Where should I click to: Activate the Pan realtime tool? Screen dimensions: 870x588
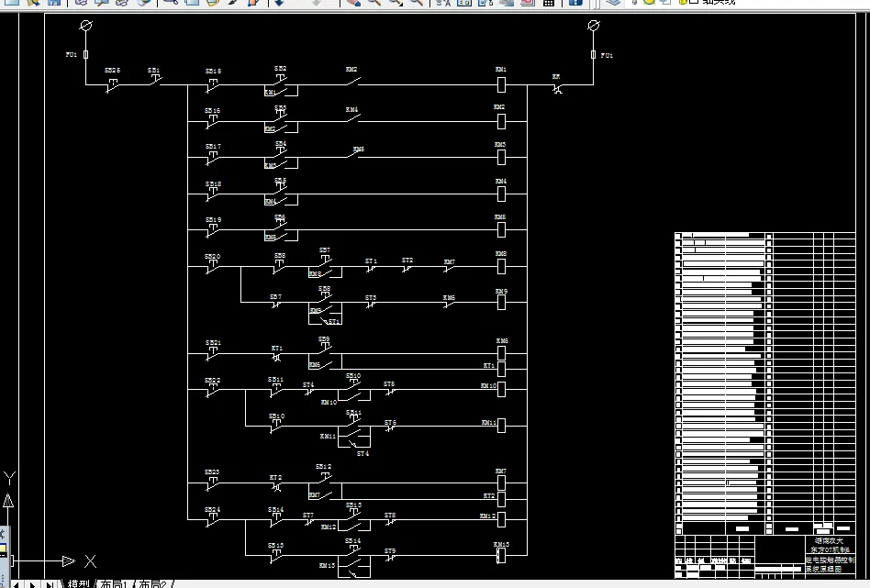point(353,2)
